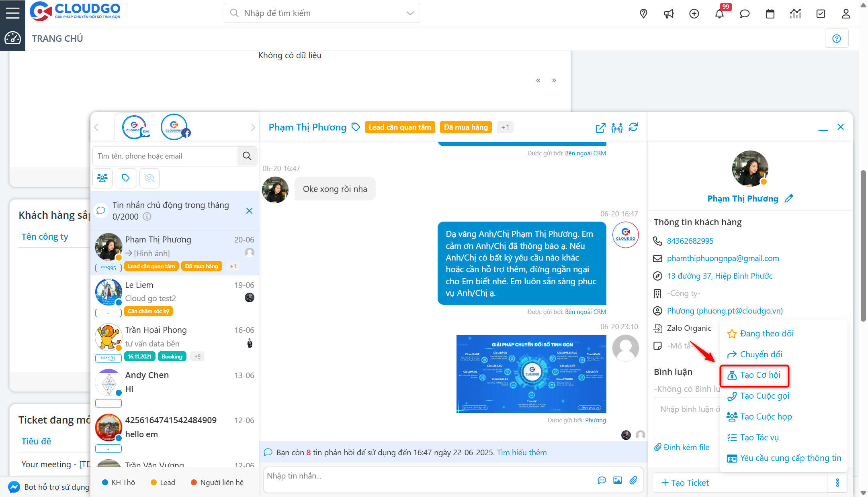
Task: Refresh the conversation using the sync icon
Action: (x=634, y=127)
